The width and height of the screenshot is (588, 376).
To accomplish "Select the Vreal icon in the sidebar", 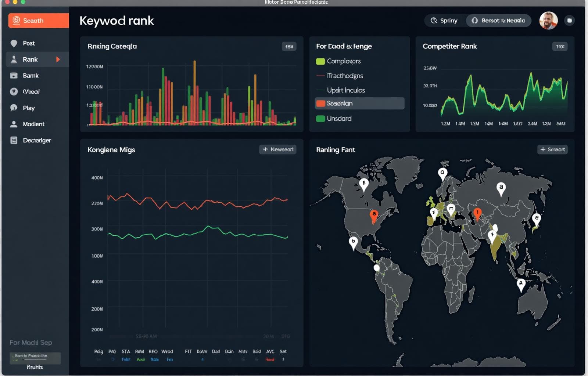I will pos(14,91).
